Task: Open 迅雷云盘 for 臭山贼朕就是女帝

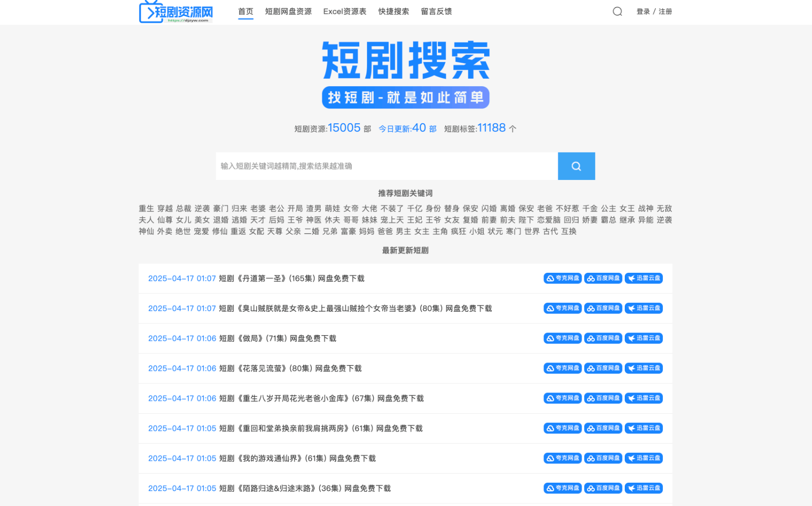Action: click(644, 308)
